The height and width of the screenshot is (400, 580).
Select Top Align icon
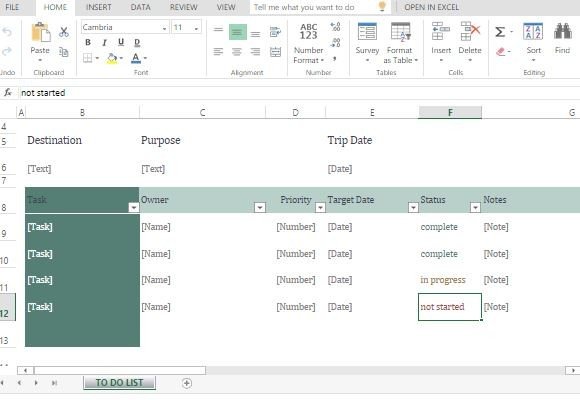pyautogui.click(x=218, y=30)
